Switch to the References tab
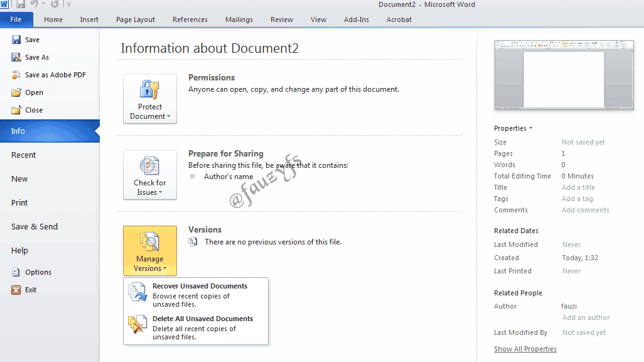The width and height of the screenshot is (644, 362). [x=190, y=19]
